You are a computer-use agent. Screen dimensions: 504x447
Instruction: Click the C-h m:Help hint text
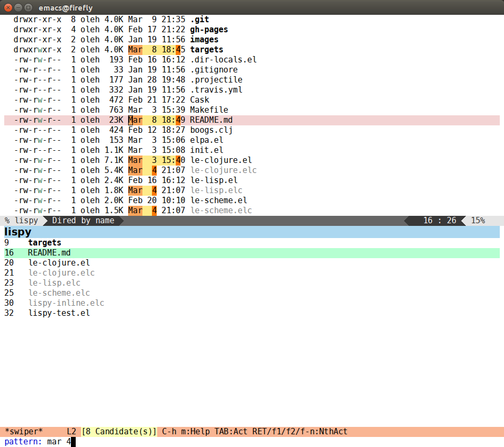(186, 432)
